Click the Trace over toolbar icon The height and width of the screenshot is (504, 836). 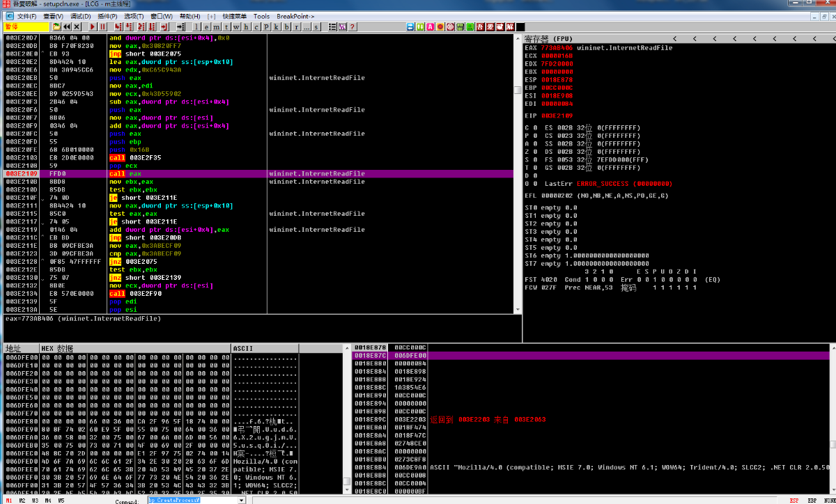point(152,26)
